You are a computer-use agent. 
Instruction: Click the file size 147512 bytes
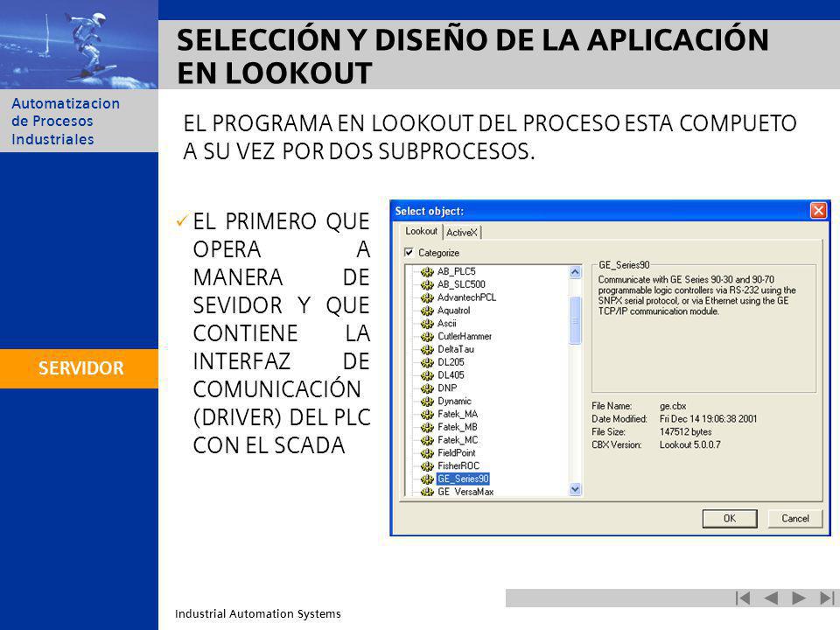[x=686, y=431]
